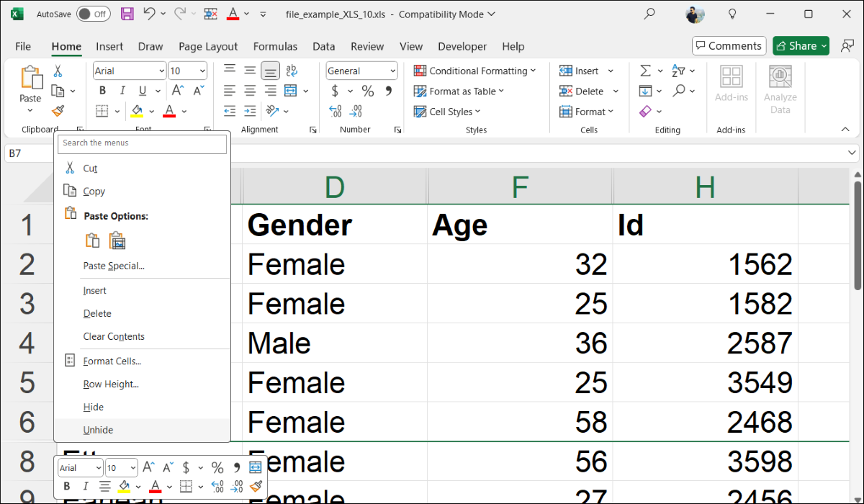Open the Comments panel
The width and height of the screenshot is (864, 504).
pos(729,45)
